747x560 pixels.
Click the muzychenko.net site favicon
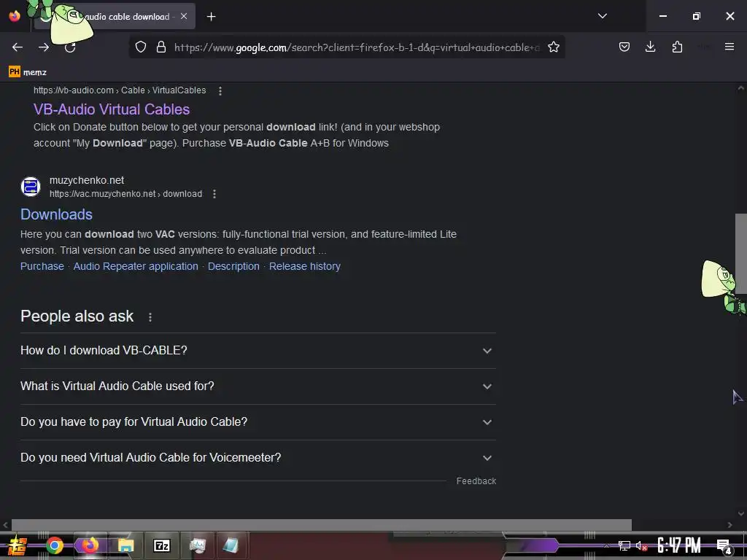(x=31, y=187)
